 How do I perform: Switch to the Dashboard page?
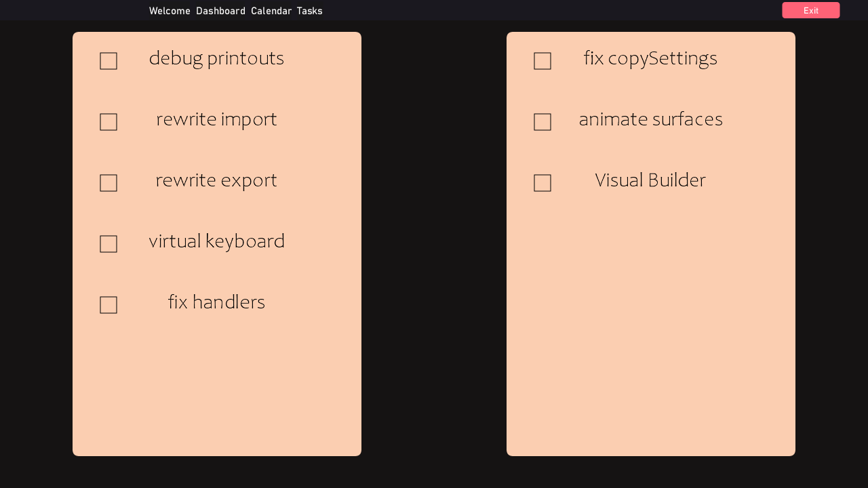tap(220, 11)
